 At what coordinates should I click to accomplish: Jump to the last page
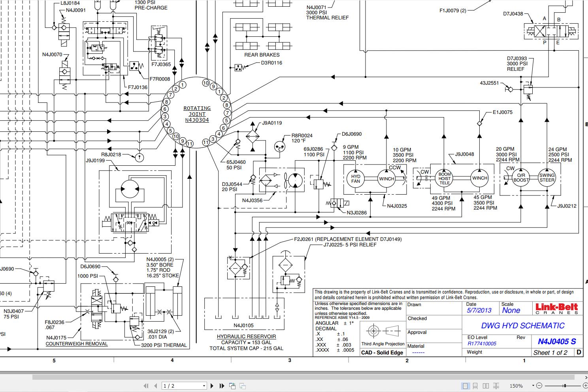pyautogui.click(x=222, y=386)
